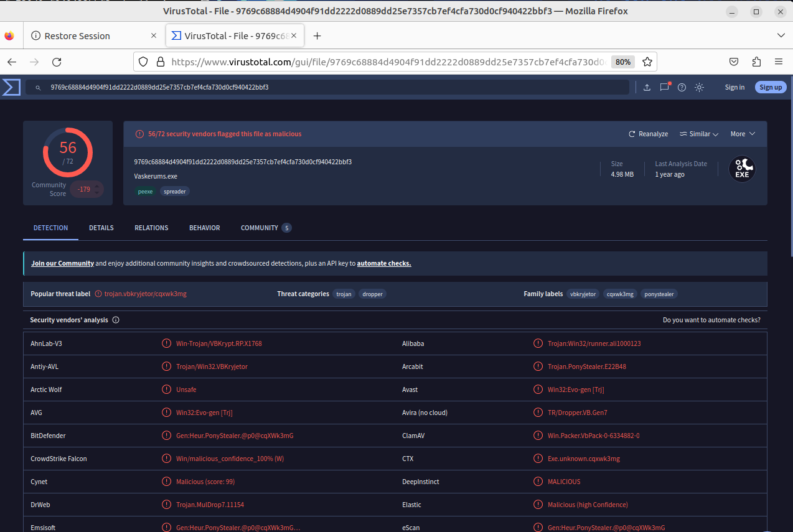Close the VirusTotal tab
Screen dimensions: 793x532
pos(294,36)
